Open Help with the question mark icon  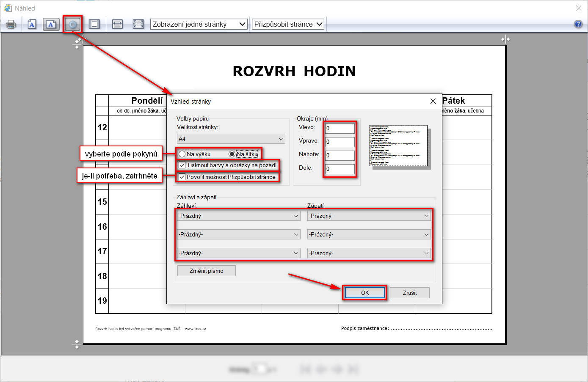(578, 24)
